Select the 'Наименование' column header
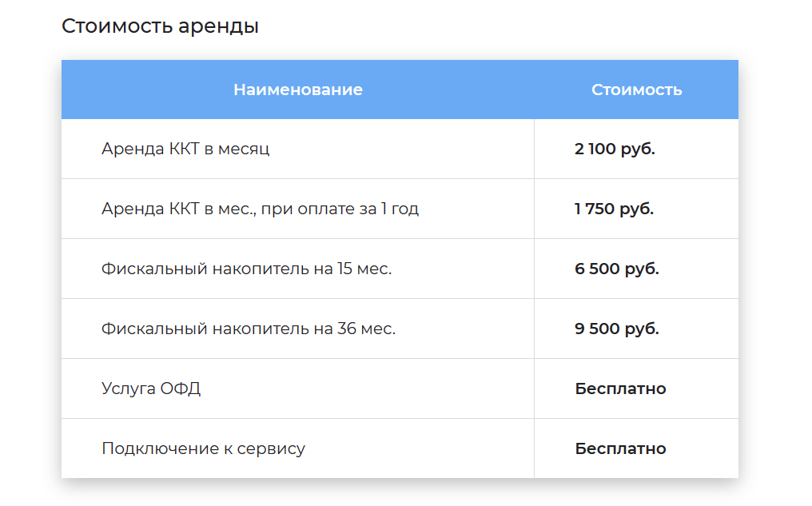Viewport: 812px width, 506px height. click(x=298, y=90)
